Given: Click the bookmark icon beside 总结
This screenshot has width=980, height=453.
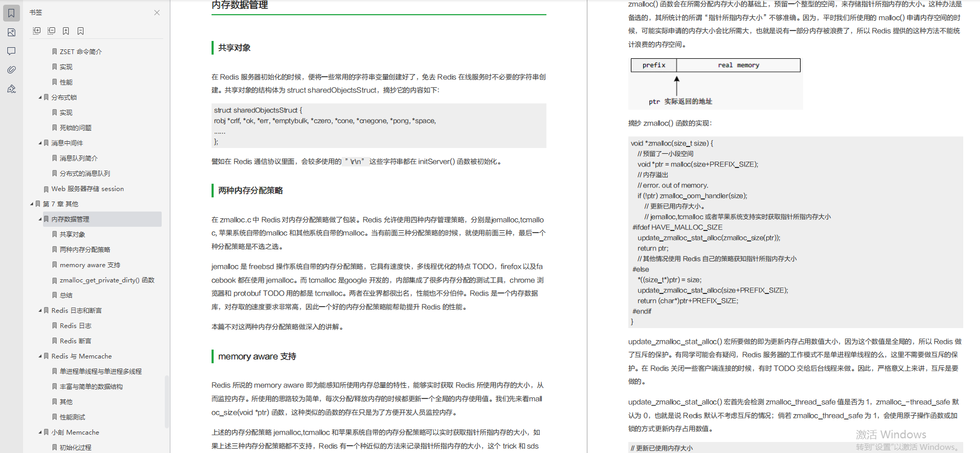Looking at the screenshot, I should pyautogui.click(x=55, y=295).
